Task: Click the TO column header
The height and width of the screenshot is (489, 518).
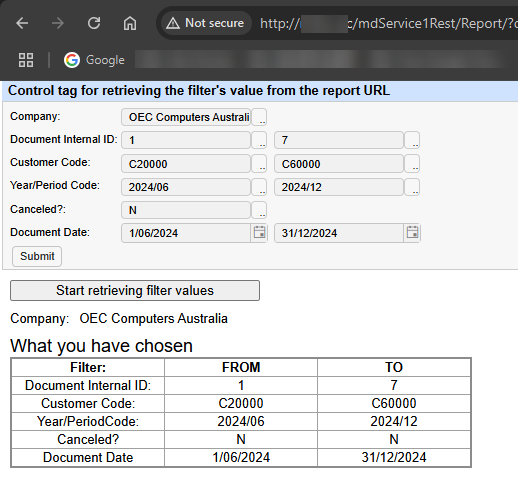Action: (x=394, y=367)
